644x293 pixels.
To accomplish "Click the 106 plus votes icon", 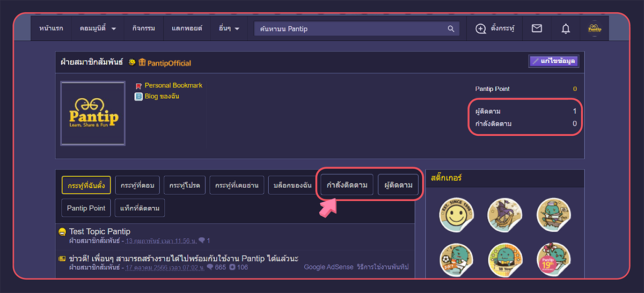I will pos(232,267).
